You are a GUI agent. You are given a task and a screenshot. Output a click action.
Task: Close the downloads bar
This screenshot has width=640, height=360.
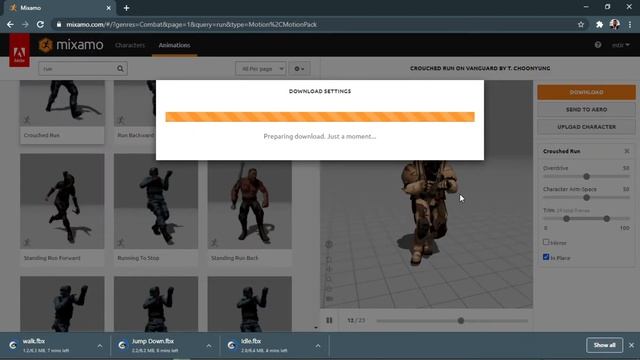click(x=631, y=345)
